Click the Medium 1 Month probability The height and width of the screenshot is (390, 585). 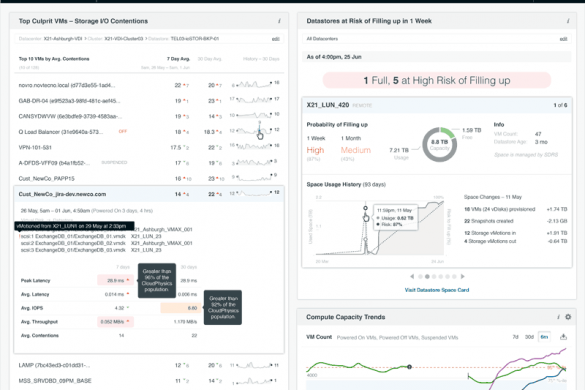click(356, 150)
